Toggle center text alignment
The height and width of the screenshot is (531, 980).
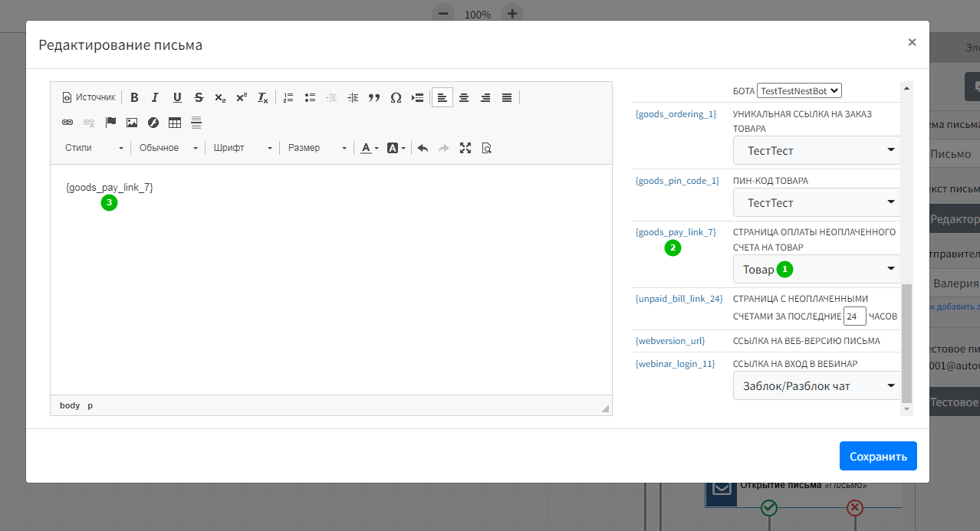click(464, 97)
